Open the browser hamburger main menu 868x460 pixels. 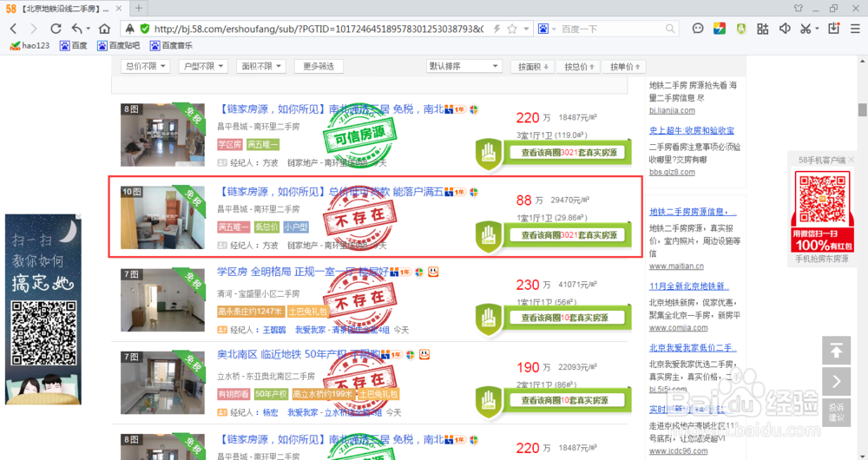(855, 29)
